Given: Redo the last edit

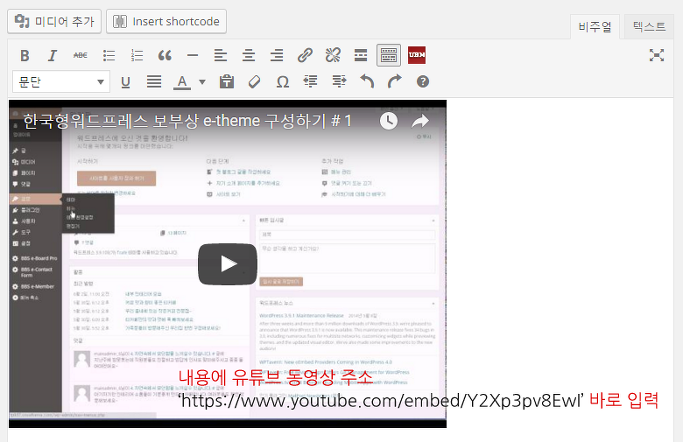Looking at the screenshot, I should click(x=395, y=82).
